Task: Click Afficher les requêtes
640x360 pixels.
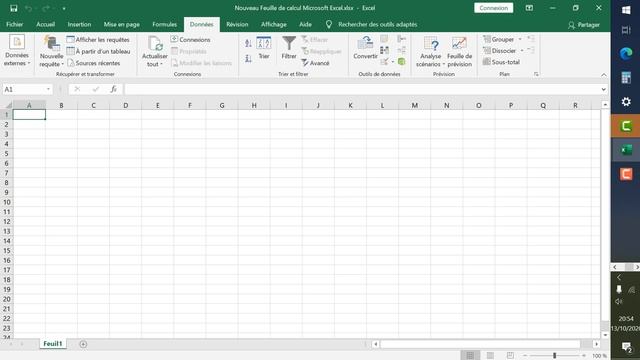Action: 98,40
